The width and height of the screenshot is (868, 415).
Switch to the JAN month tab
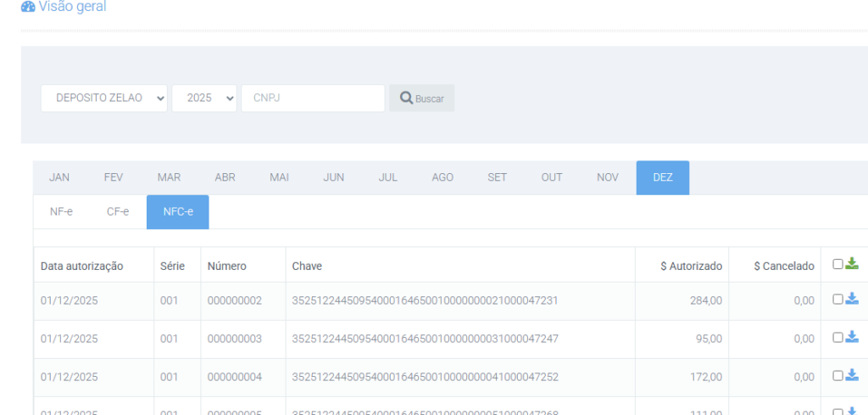pos(59,177)
